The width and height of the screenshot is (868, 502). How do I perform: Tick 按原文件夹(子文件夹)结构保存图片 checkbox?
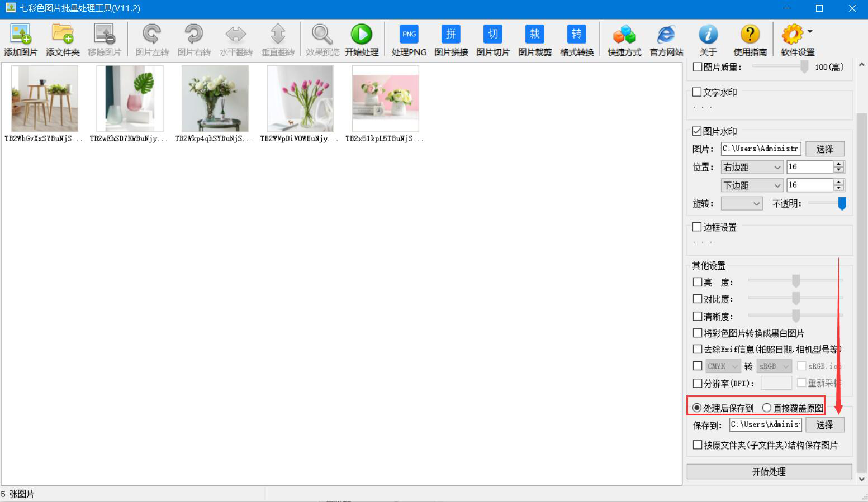pos(698,445)
